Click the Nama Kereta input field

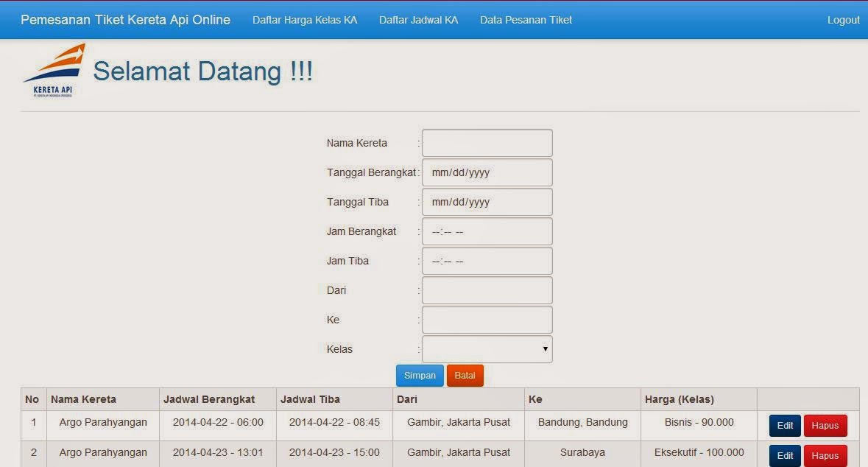pos(486,142)
